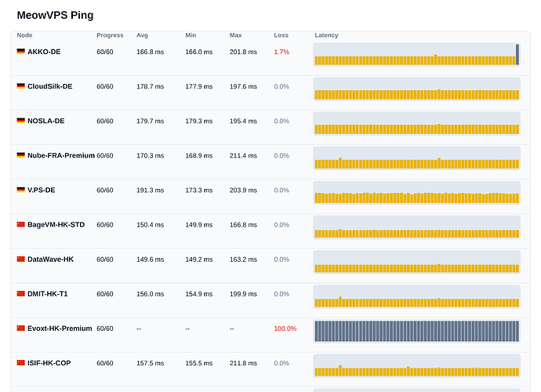
Task: Click the German flag beside NOSLA-DE
Action: (x=20, y=121)
